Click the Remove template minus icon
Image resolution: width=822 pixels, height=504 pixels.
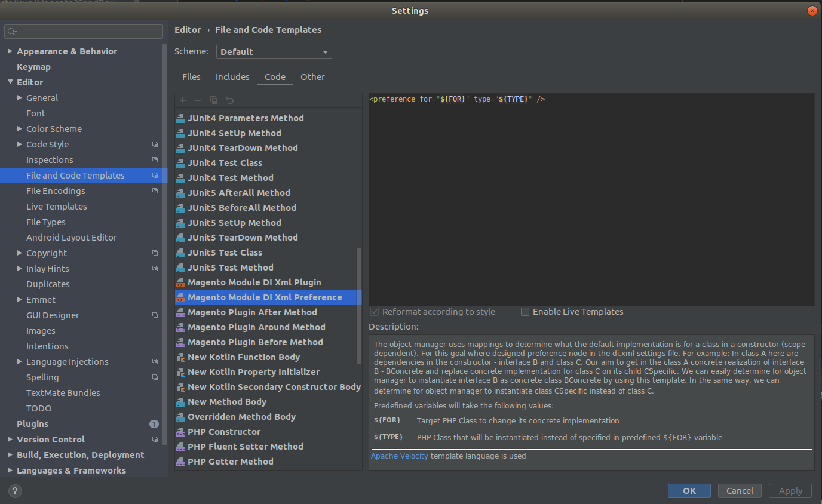[x=198, y=100]
